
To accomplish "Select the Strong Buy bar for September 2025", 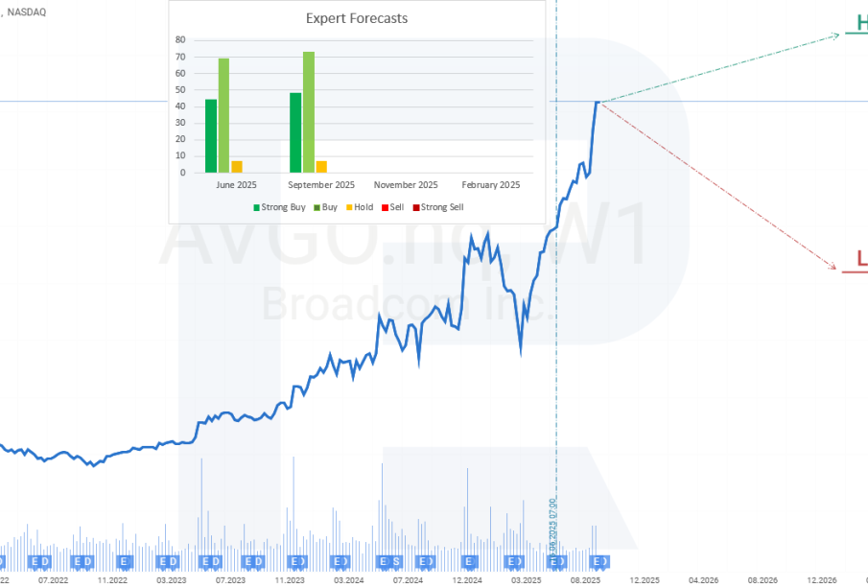I will click(x=295, y=132).
